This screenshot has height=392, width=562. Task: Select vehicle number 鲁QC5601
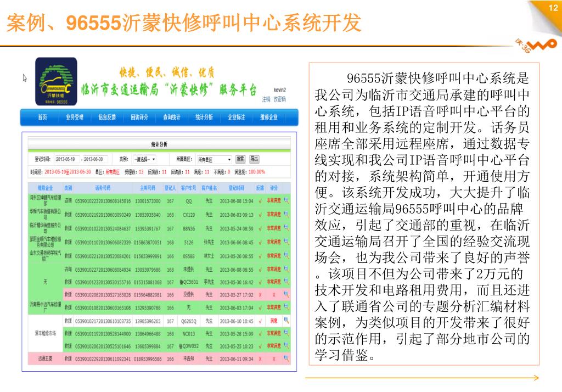(x=189, y=282)
